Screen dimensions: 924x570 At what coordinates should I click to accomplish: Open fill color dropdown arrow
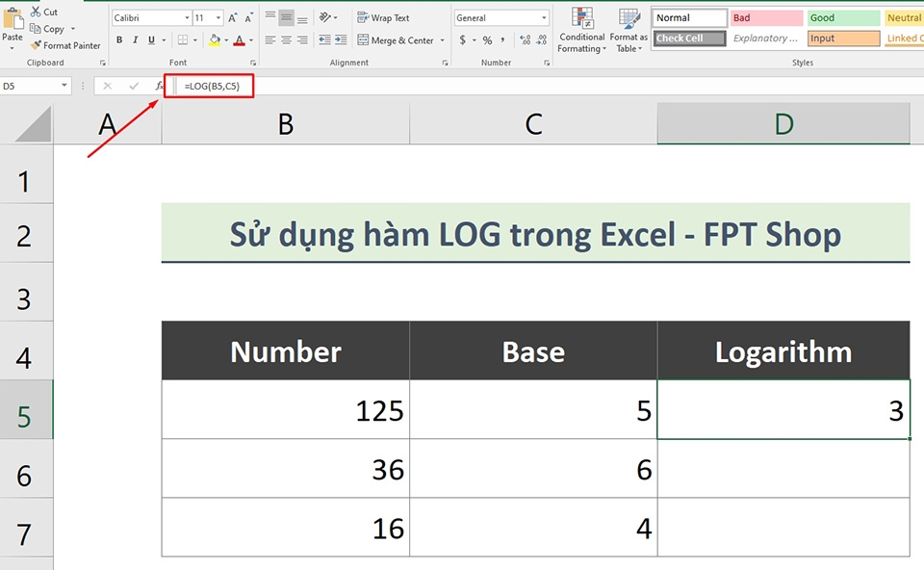coord(226,40)
